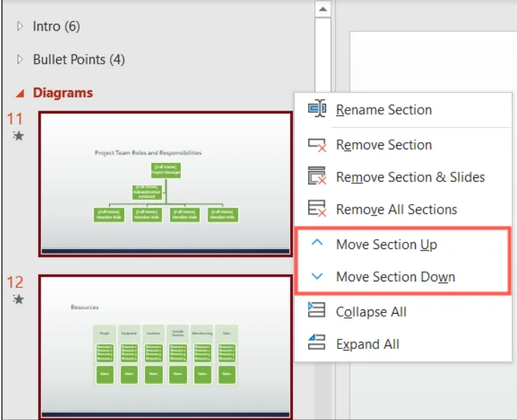Collapse the Diagrams section triangle

point(20,93)
